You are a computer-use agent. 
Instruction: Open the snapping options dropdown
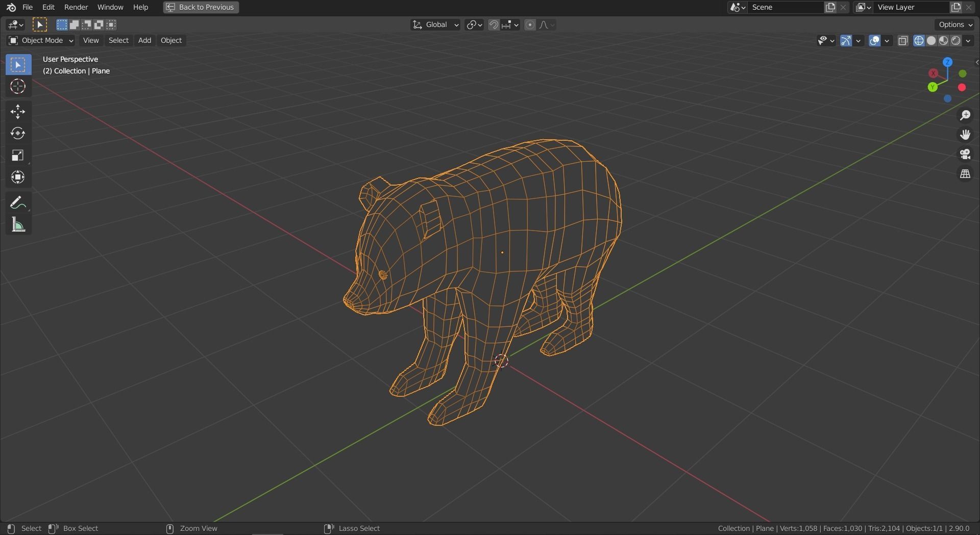tap(510, 24)
